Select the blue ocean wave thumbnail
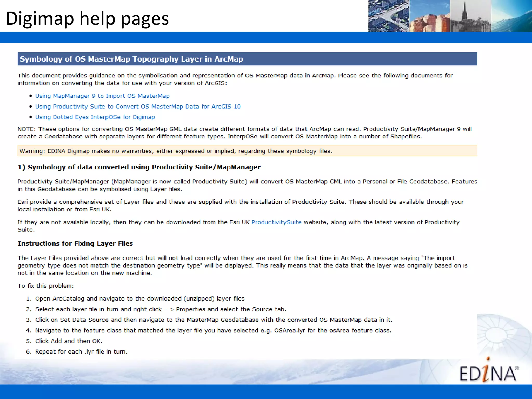Viewport: 532px width, 399px height. [x=511, y=16]
